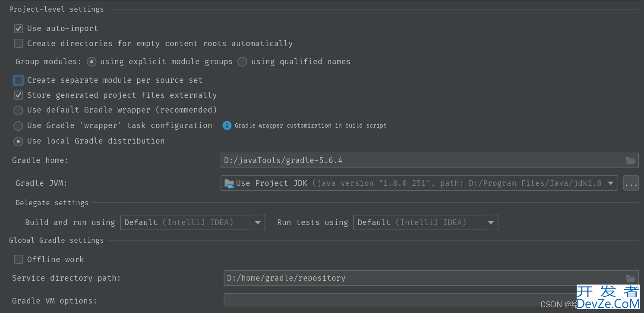Click the Gradle JVM label

(x=41, y=183)
